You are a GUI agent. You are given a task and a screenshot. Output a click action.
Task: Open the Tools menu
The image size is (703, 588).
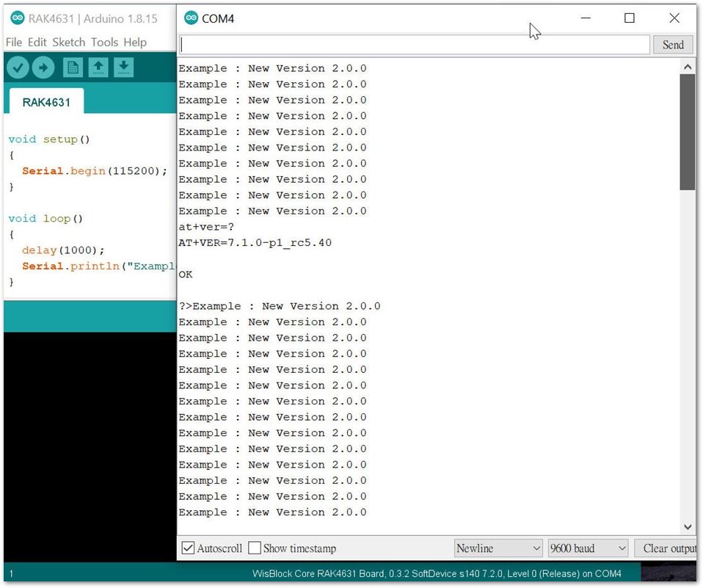click(104, 42)
